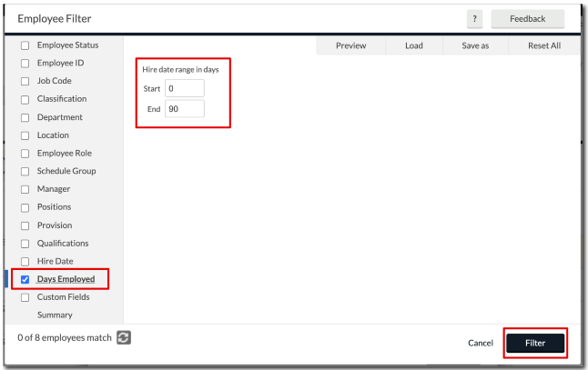Tick the Employee ID checkbox

click(25, 64)
